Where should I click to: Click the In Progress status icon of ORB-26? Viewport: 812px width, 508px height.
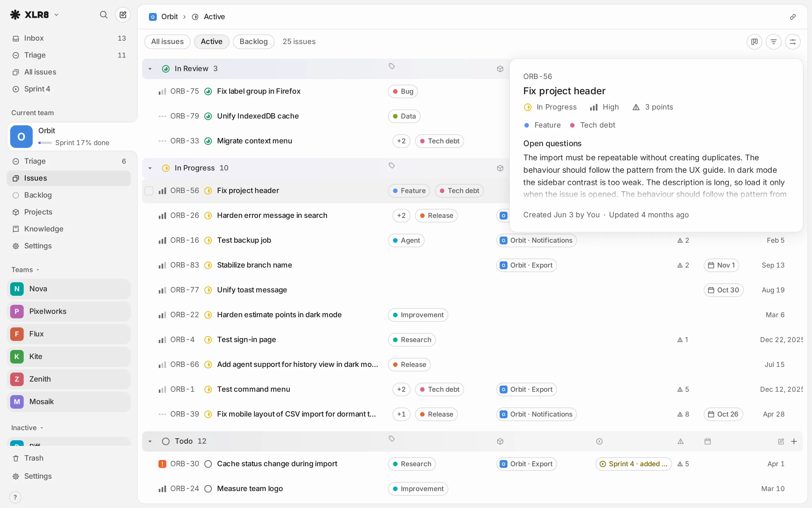tap(208, 215)
